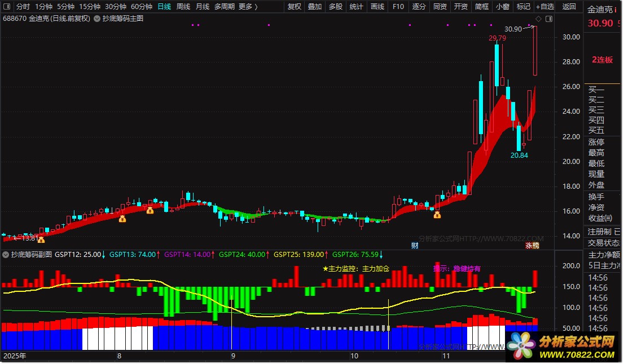Click the 逐分 toolbar button
The width and height of the screenshot is (624, 364).
point(419,6)
